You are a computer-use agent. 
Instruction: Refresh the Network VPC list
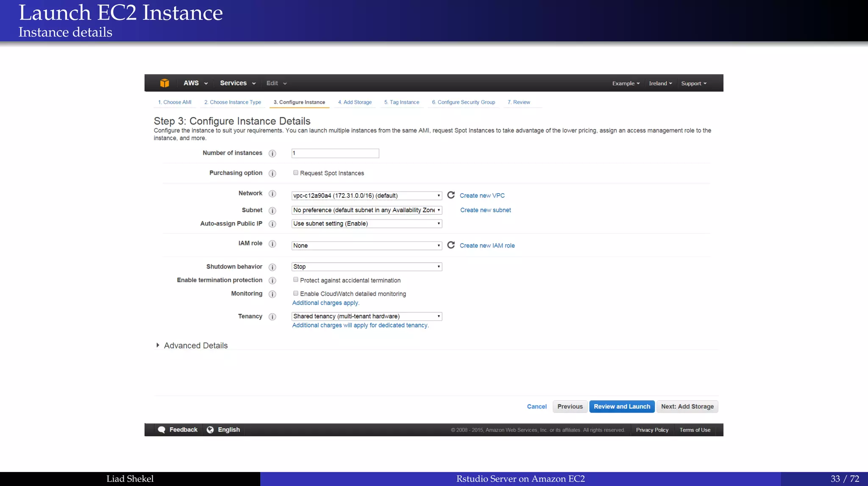[451, 195]
